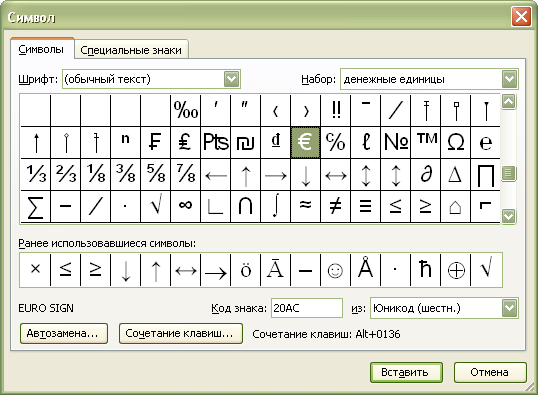
Task: Pick the infinity symbol
Action: [x=185, y=207]
